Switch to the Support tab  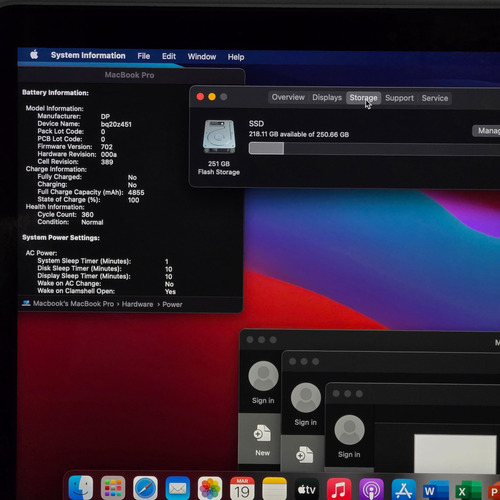(399, 98)
